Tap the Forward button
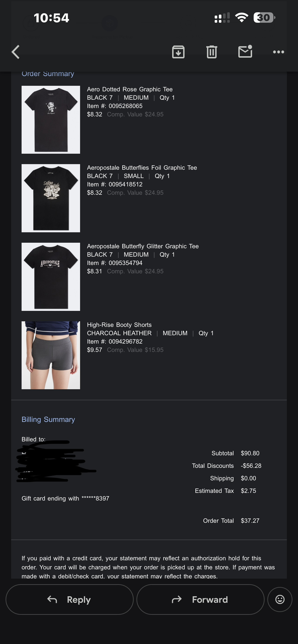298x644 pixels. [x=201, y=599]
